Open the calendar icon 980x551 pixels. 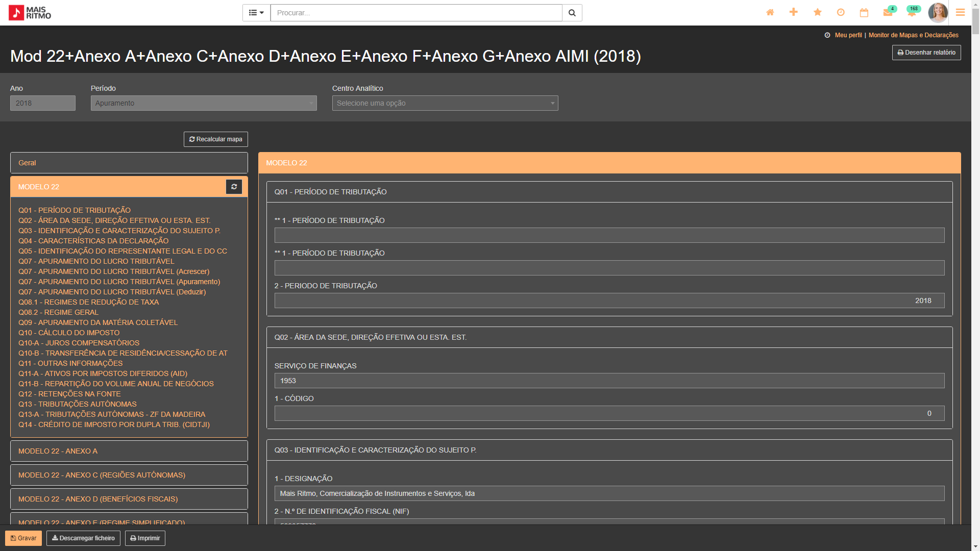click(864, 12)
